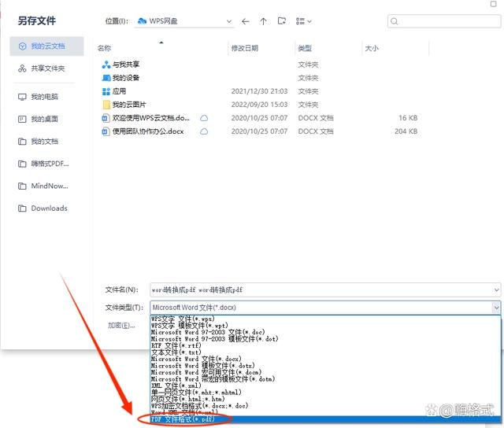
Task: Click document icon of 欢迎使用WPS云文档
Action: coord(106,118)
